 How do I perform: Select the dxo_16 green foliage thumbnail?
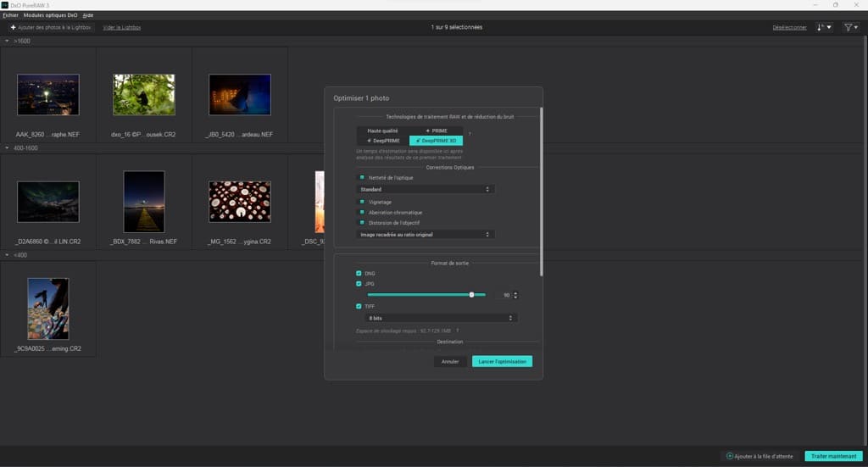click(x=144, y=95)
